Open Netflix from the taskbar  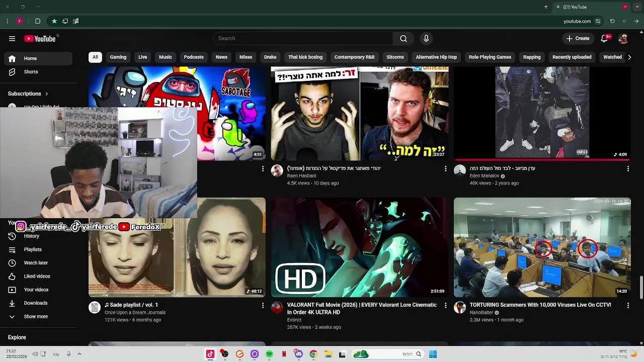click(x=284, y=354)
